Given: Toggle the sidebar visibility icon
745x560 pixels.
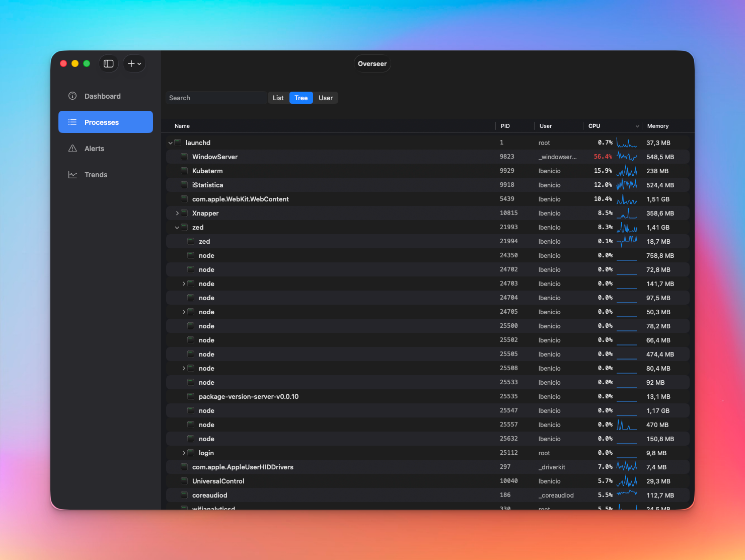Looking at the screenshot, I should pos(108,63).
